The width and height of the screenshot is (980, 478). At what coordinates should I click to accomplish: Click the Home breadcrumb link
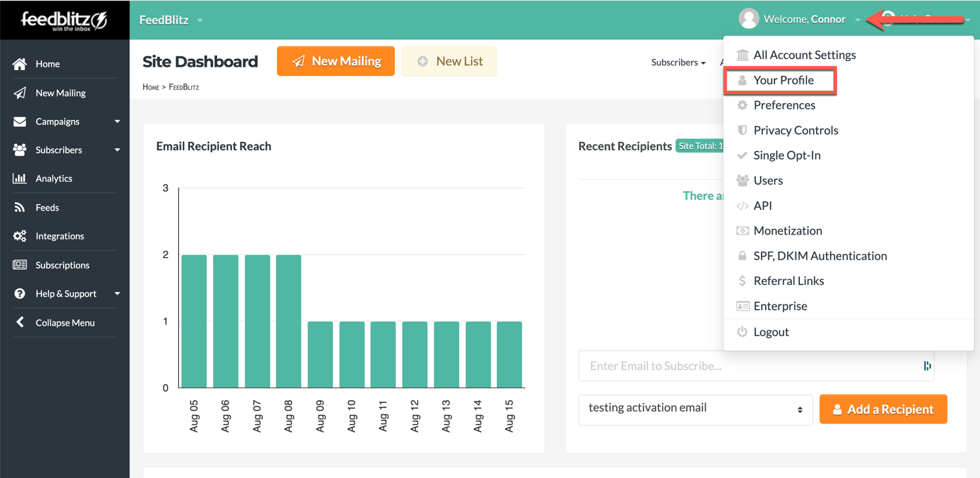[151, 87]
